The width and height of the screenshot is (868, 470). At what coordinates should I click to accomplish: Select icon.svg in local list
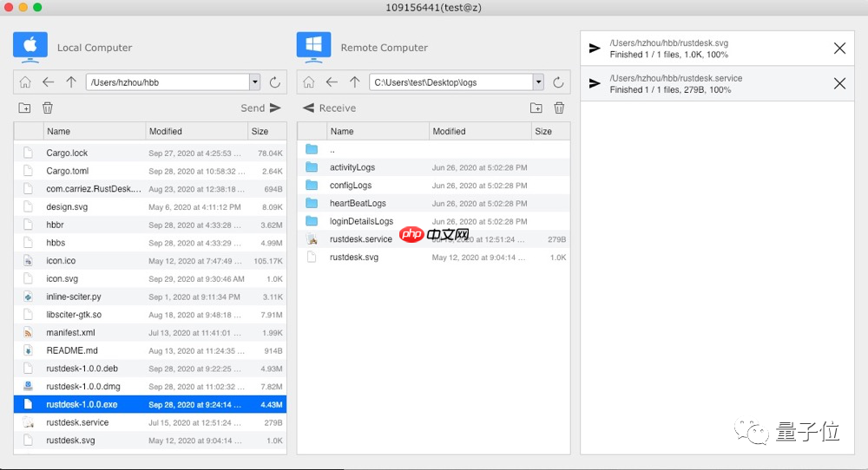(150, 278)
